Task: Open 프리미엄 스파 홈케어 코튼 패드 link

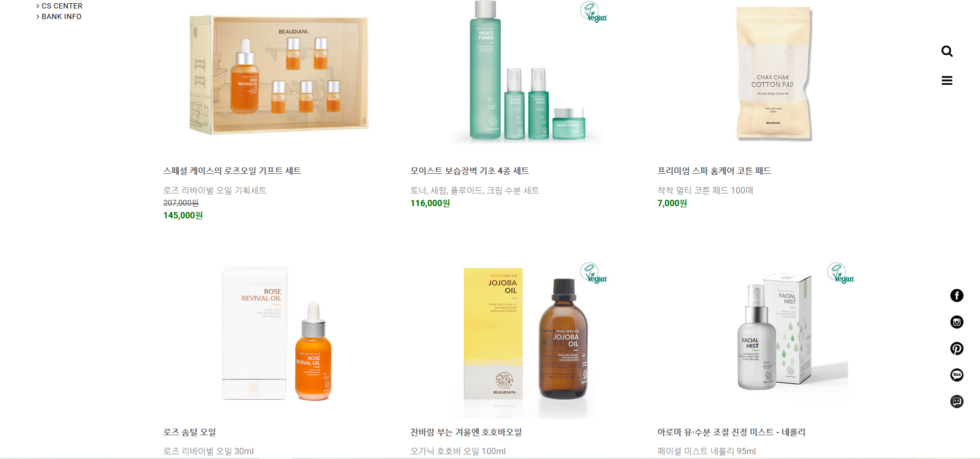Action: click(714, 171)
